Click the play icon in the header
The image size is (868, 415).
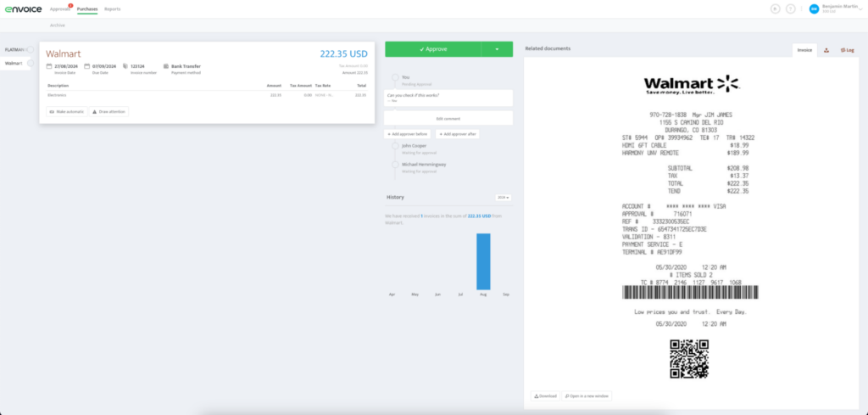(x=775, y=8)
